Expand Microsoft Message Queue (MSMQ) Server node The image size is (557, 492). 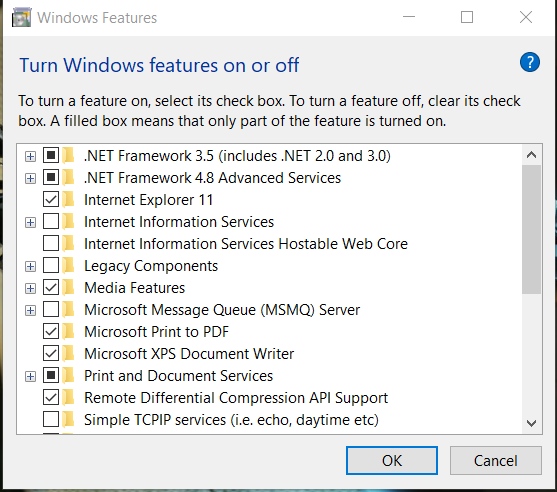tap(31, 310)
